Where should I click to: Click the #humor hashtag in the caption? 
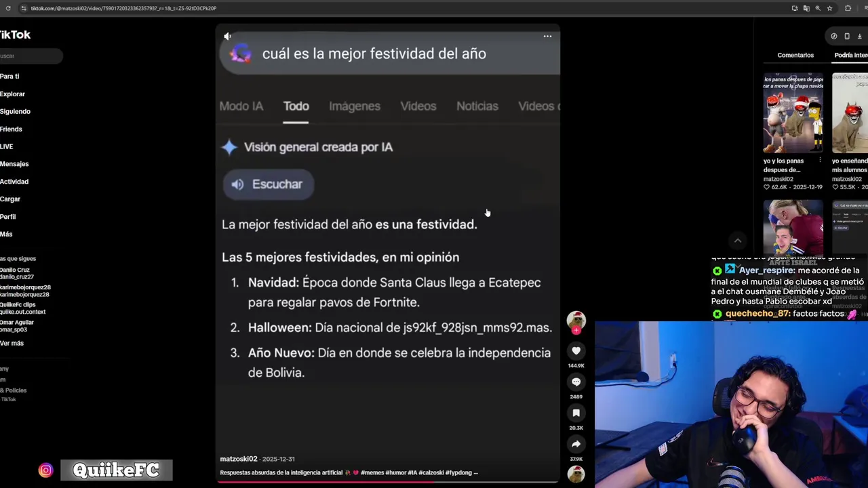[x=396, y=472]
